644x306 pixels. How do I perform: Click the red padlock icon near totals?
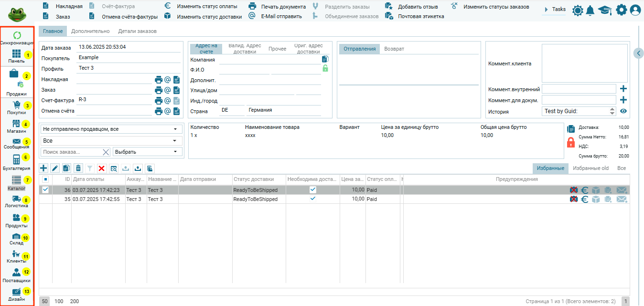[x=571, y=142]
